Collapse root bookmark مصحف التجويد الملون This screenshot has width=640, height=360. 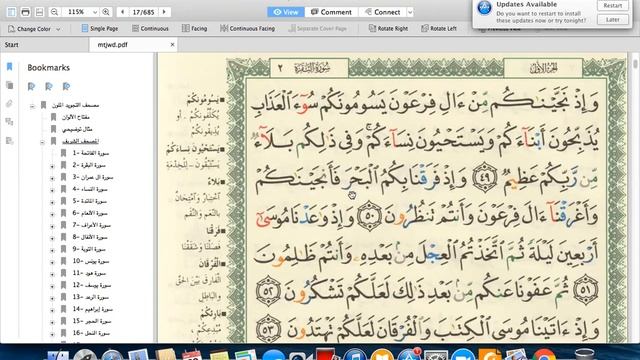click(33, 106)
